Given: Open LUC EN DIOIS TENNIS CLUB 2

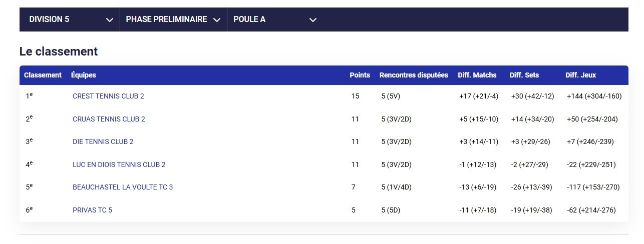Looking at the screenshot, I should coord(119,164).
